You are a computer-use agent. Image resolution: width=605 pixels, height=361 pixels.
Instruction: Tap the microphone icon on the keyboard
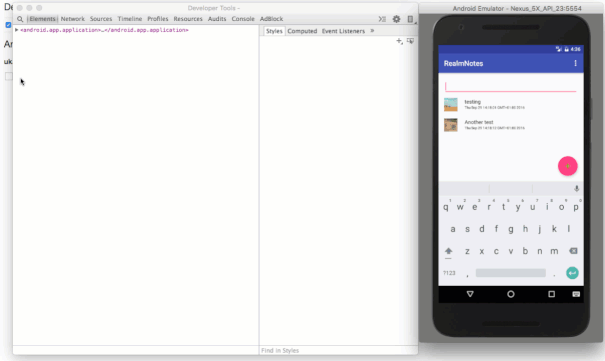576,189
